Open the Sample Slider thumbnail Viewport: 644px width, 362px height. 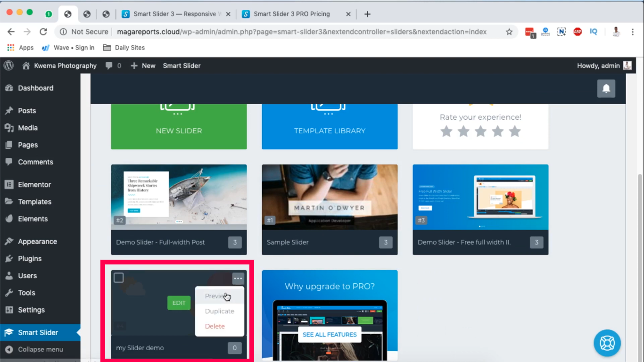point(330,197)
